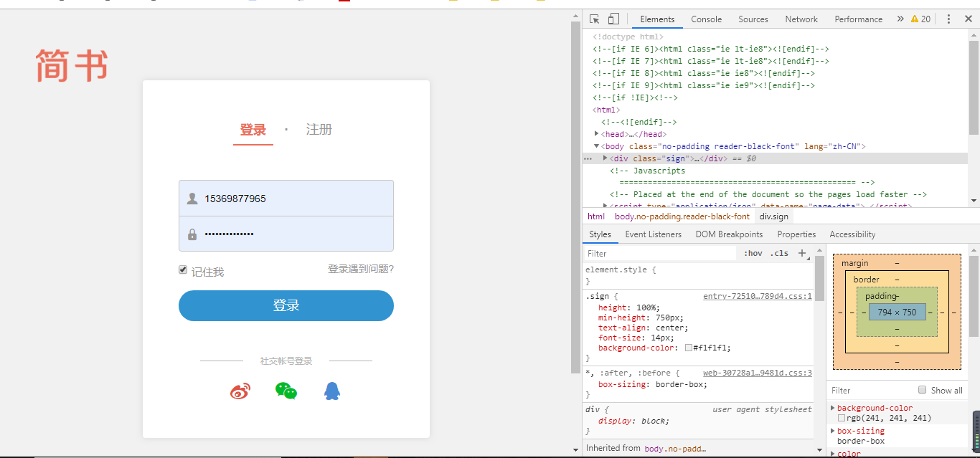
Task: Open the Console tab
Action: click(707, 19)
